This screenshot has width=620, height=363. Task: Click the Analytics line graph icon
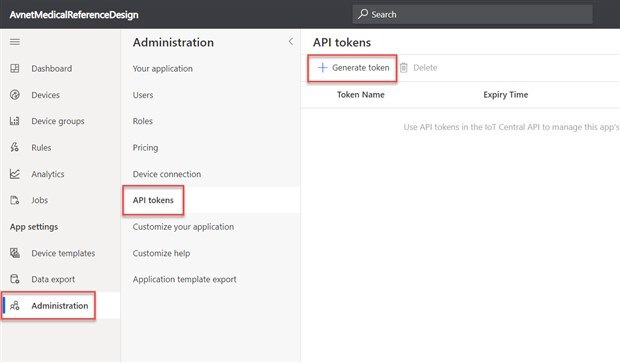pos(15,174)
